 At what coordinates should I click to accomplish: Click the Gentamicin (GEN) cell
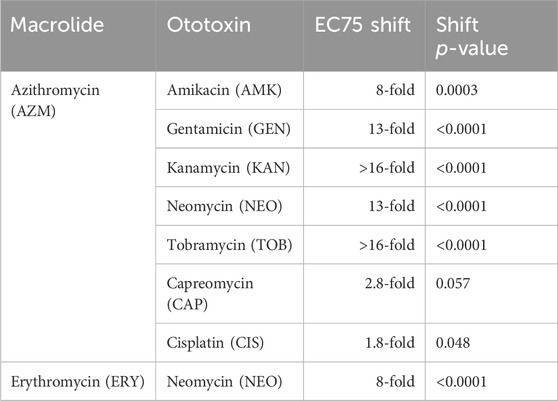pos(228,129)
